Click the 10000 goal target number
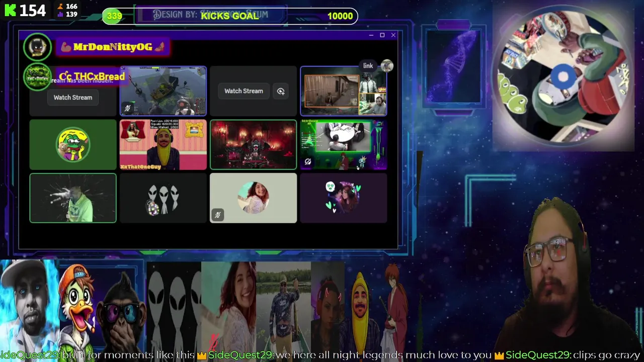Screen dimensions: 644x362 click(x=340, y=16)
